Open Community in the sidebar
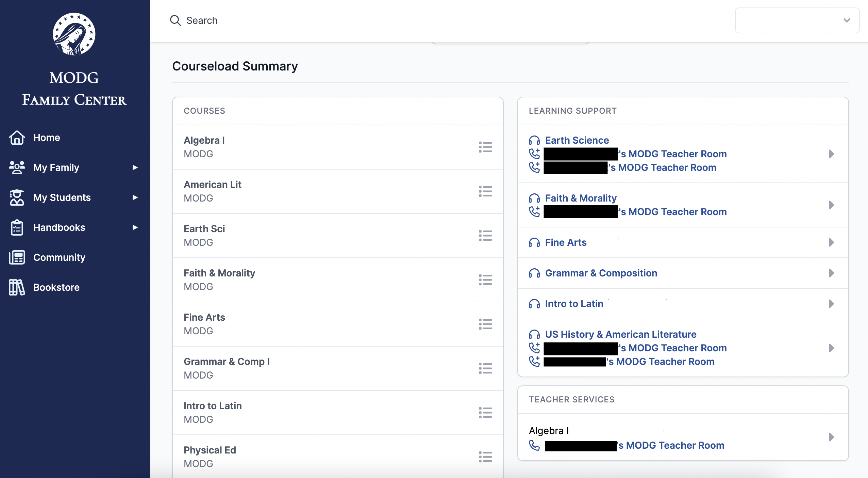The width and height of the screenshot is (868, 478). [x=59, y=257]
